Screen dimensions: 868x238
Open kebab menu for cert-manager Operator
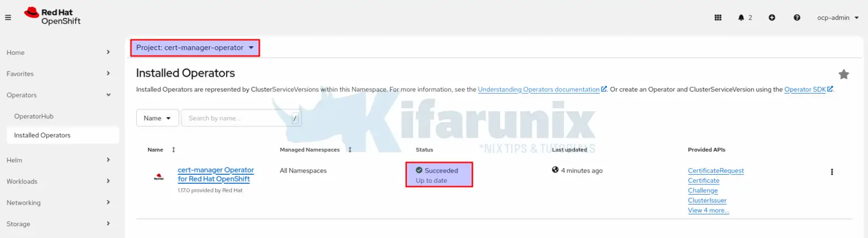(831, 172)
